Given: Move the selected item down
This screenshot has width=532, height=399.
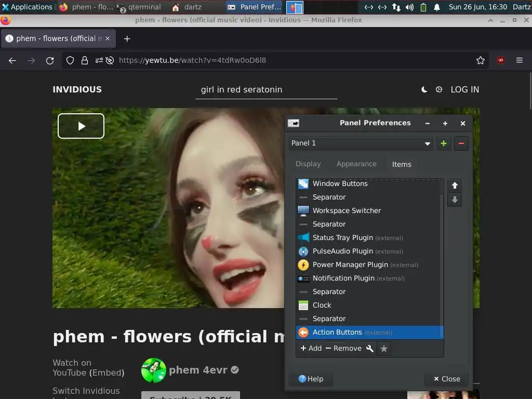Looking at the screenshot, I should coord(454,200).
